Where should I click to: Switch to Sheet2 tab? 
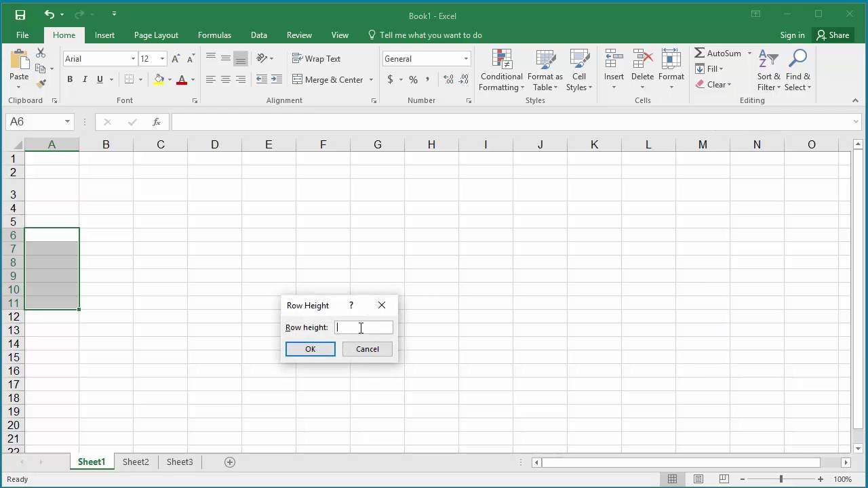click(136, 462)
